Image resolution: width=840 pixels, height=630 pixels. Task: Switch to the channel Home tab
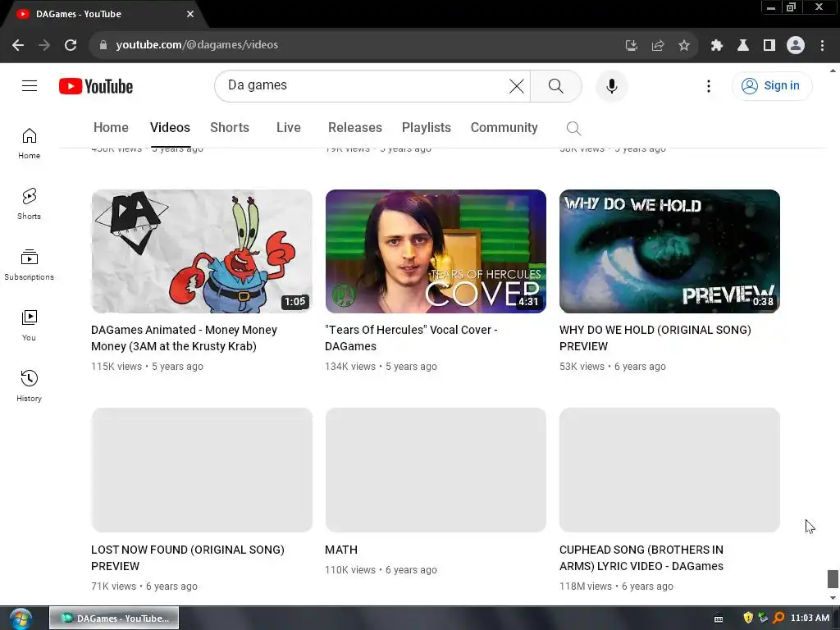[111, 127]
